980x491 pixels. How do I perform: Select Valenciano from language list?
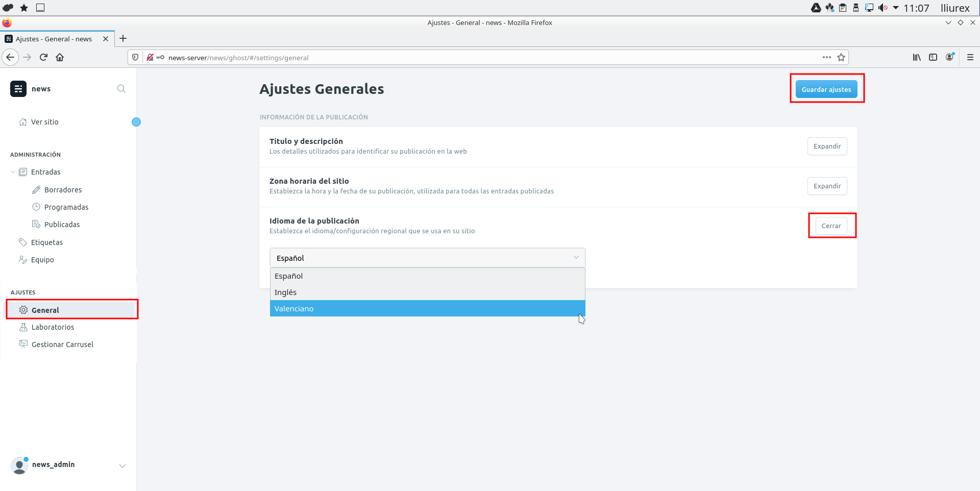click(294, 309)
